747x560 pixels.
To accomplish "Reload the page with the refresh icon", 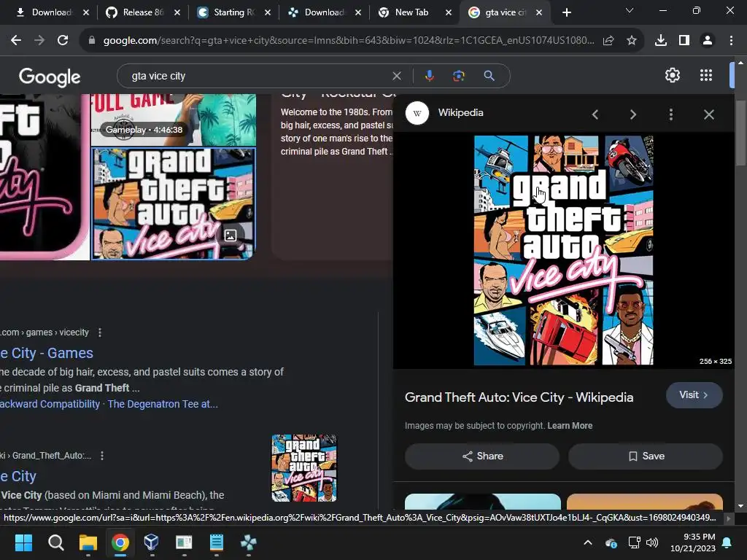I will pyautogui.click(x=63, y=41).
